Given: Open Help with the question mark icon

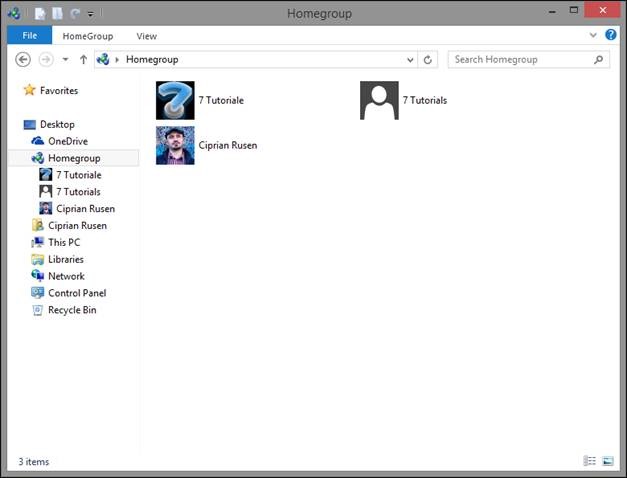Looking at the screenshot, I should coord(611,35).
